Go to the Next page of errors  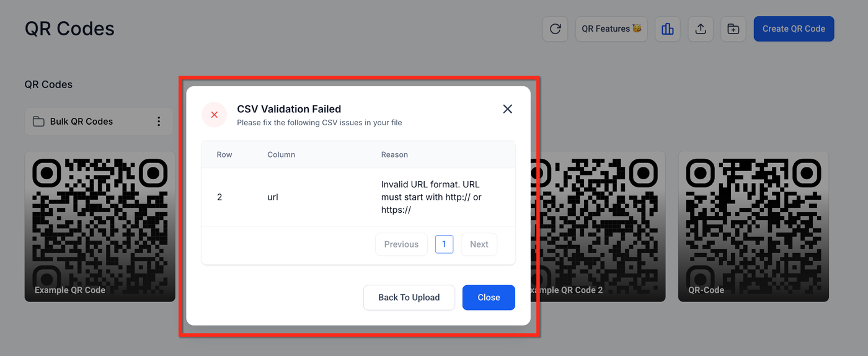coord(479,244)
